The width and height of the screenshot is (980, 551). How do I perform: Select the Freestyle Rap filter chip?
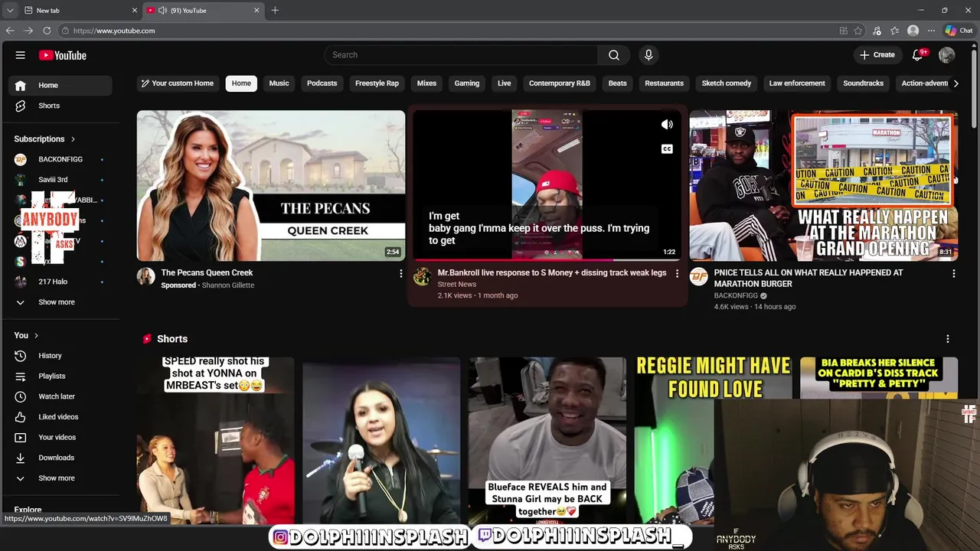pos(377,83)
